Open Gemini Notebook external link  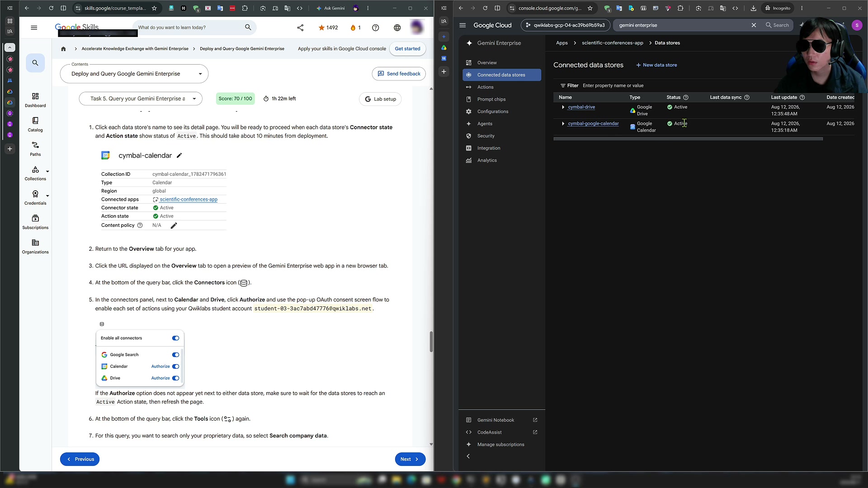(502, 420)
